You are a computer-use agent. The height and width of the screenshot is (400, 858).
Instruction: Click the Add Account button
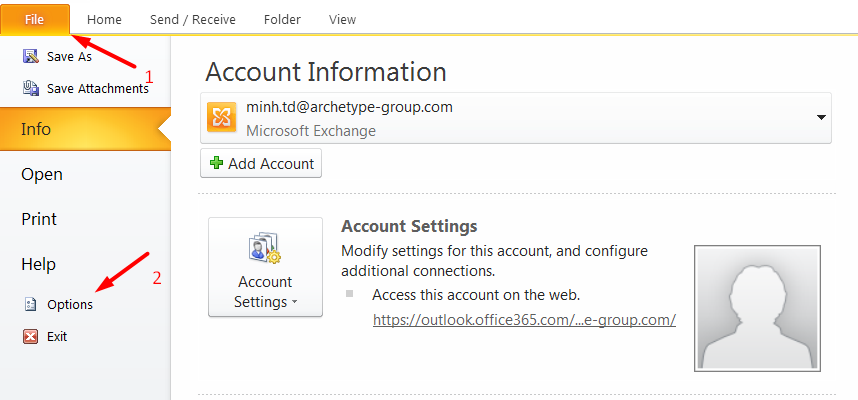pos(261,163)
